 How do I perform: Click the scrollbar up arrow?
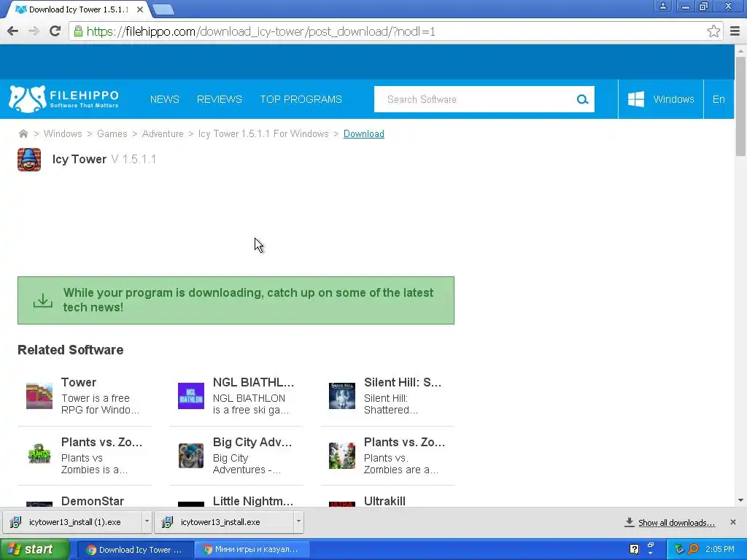(x=740, y=50)
